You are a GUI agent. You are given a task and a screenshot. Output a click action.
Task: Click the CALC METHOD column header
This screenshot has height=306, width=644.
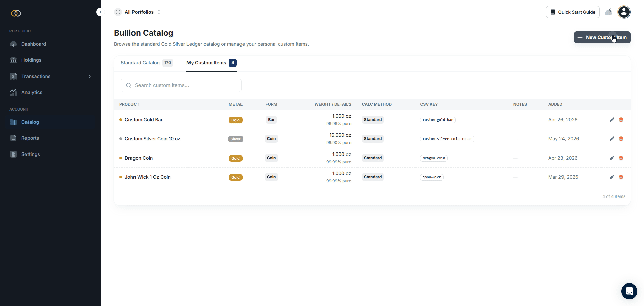pyautogui.click(x=377, y=104)
